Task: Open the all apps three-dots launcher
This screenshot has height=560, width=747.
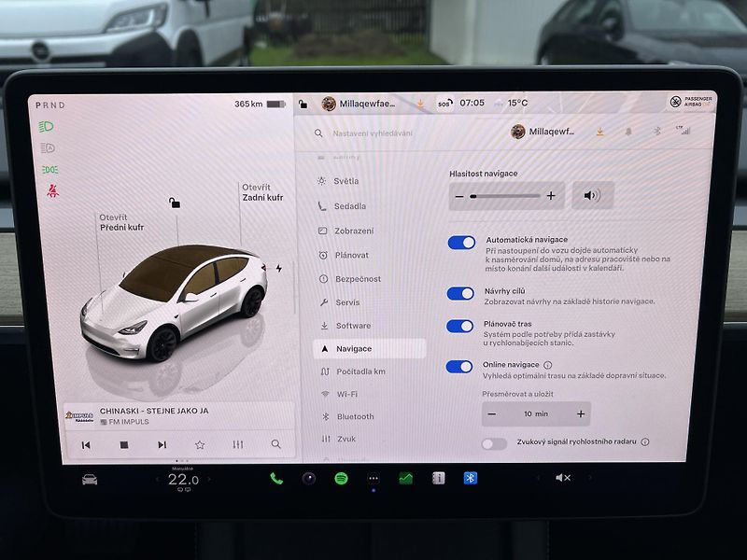Action: [373, 478]
